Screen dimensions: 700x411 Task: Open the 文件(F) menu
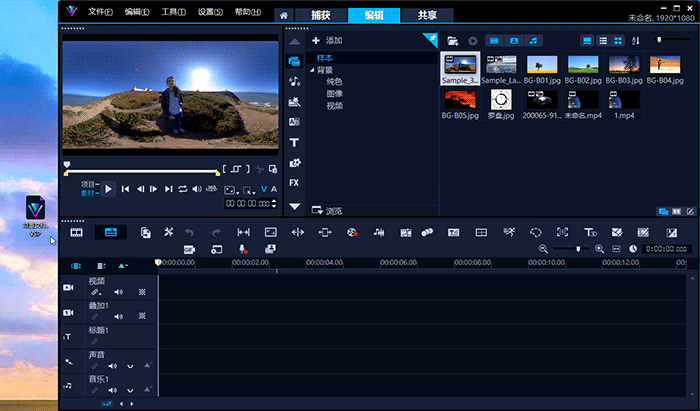click(x=100, y=12)
